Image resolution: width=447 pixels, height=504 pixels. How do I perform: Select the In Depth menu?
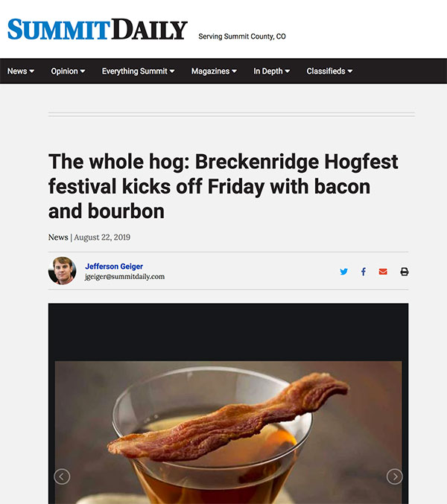tap(272, 71)
